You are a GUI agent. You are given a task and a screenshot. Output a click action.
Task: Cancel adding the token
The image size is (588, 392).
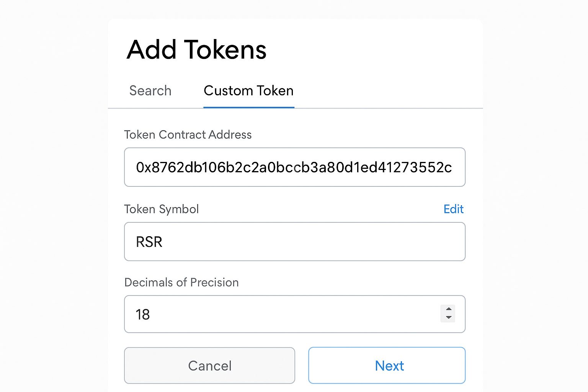[209, 366]
